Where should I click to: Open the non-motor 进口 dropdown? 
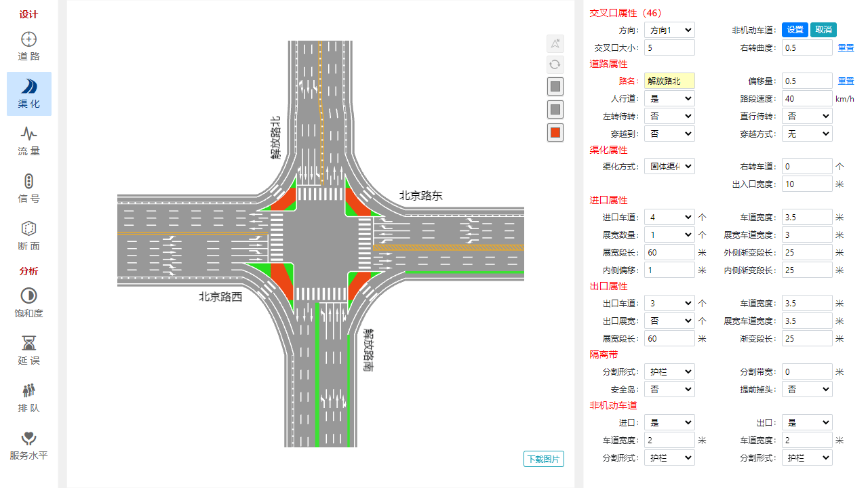click(669, 422)
